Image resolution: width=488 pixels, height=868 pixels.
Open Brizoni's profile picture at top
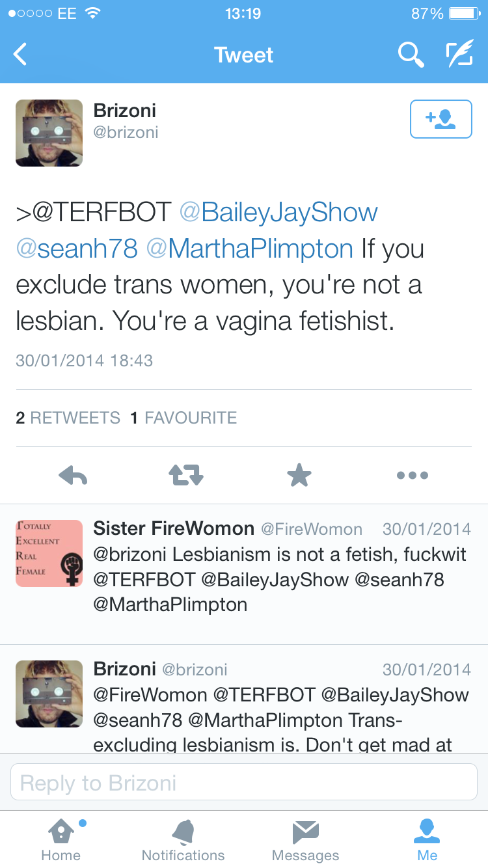[x=49, y=133]
